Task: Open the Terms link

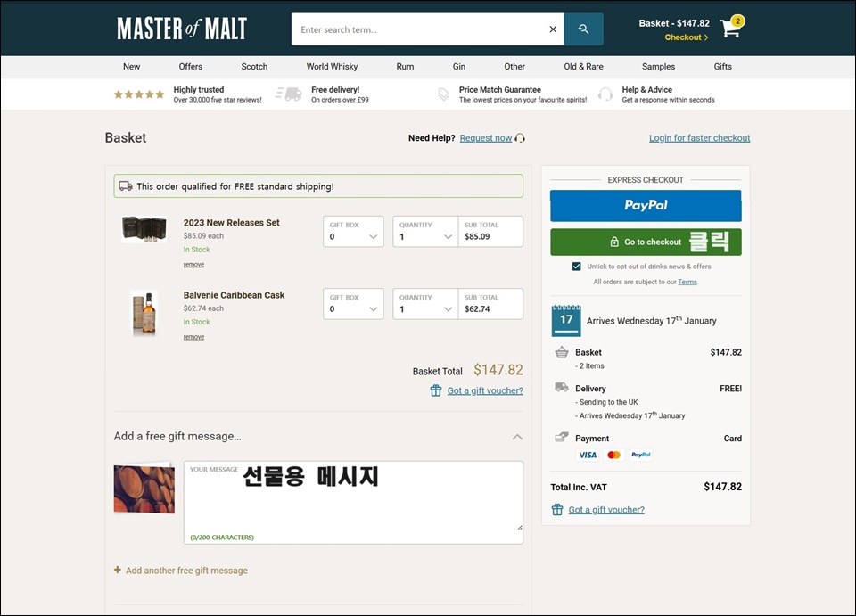Action: 687,282
